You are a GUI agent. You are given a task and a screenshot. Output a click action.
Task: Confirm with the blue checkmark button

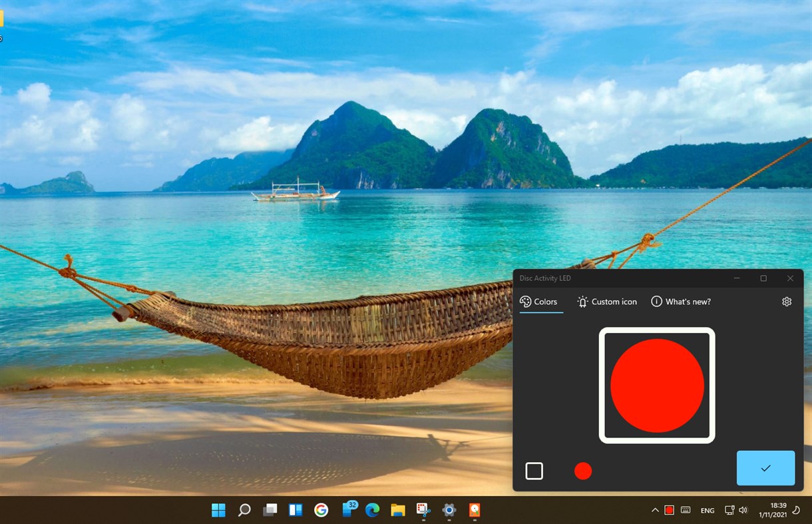[x=765, y=468]
